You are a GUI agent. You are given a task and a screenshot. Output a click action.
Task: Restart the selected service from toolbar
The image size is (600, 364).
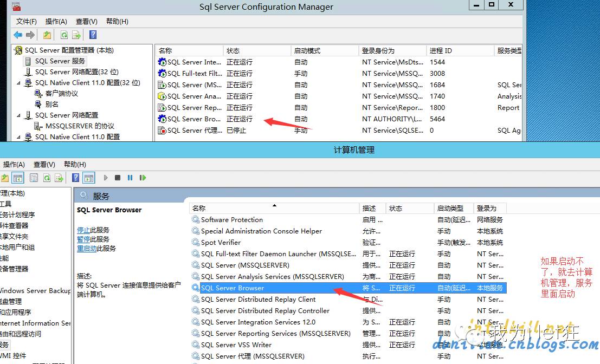click(x=143, y=178)
